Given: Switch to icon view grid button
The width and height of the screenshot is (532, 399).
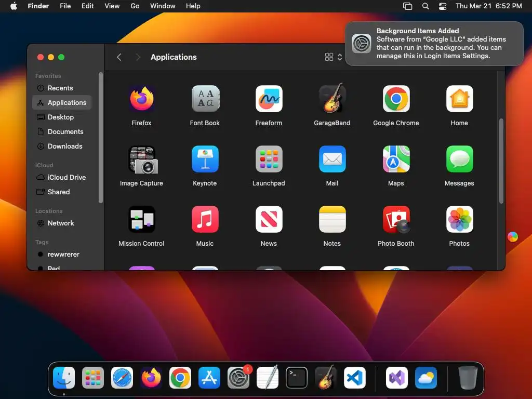Looking at the screenshot, I should point(329,57).
